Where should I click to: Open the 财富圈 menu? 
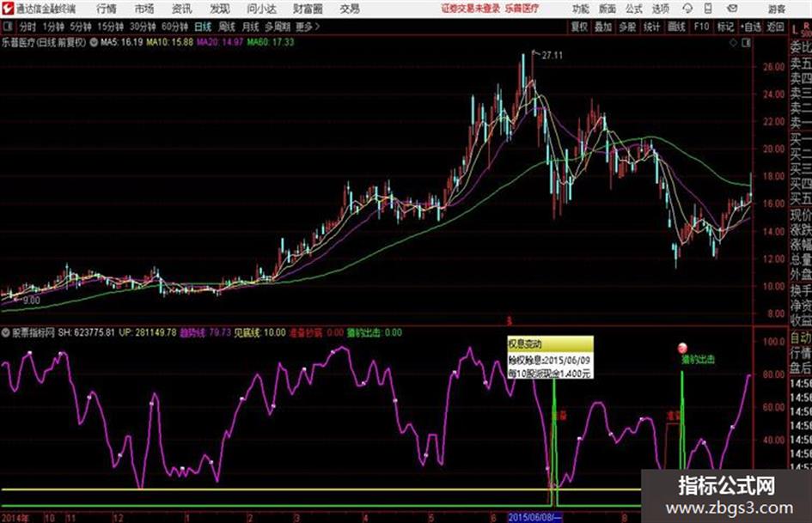pyautogui.click(x=308, y=9)
